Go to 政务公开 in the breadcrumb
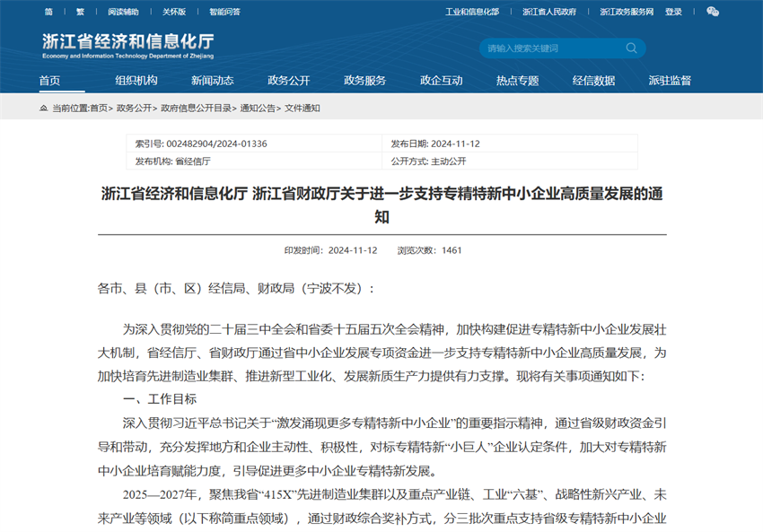The image size is (763, 532). click(134, 108)
